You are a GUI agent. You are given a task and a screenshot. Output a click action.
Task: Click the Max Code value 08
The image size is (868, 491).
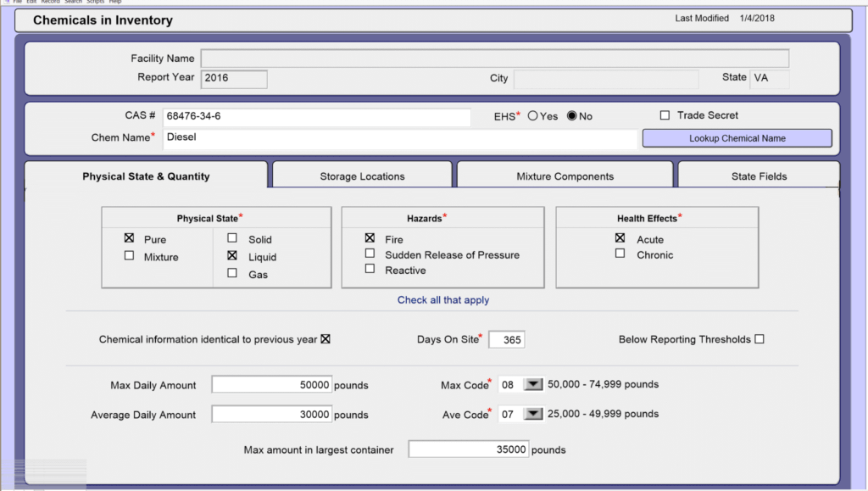pos(508,385)
